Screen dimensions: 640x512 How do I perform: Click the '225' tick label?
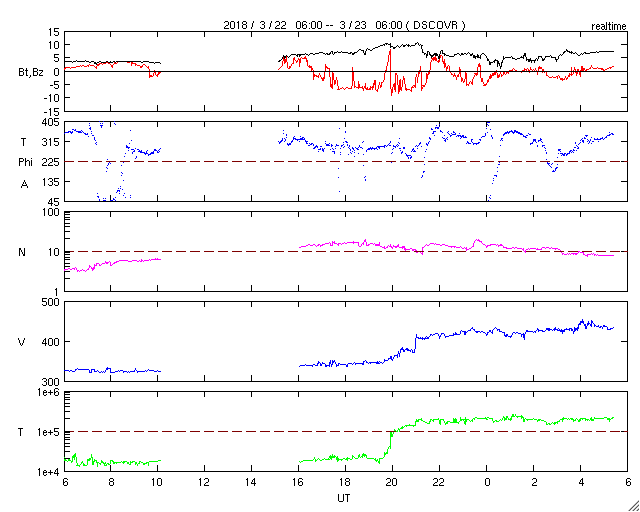(x=51, y=162)
